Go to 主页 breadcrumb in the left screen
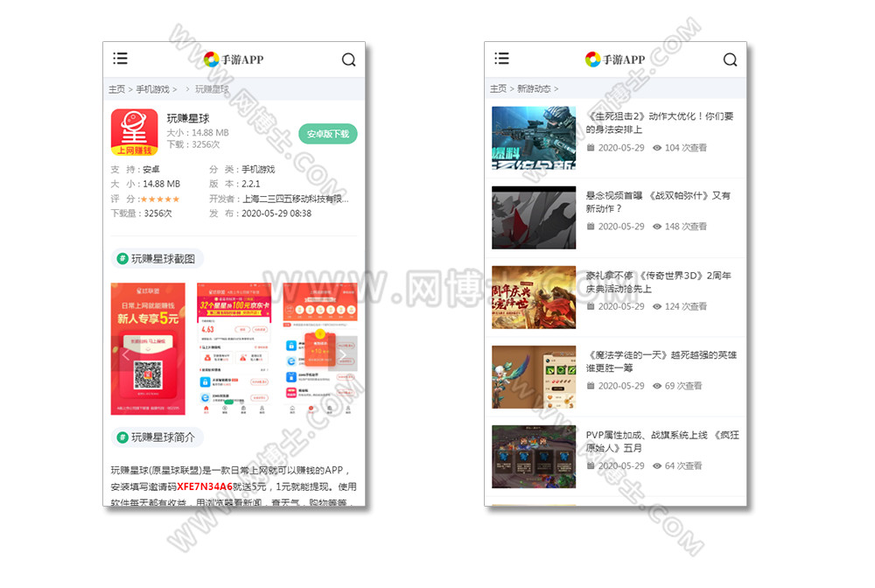 click(x=116, y=89)
